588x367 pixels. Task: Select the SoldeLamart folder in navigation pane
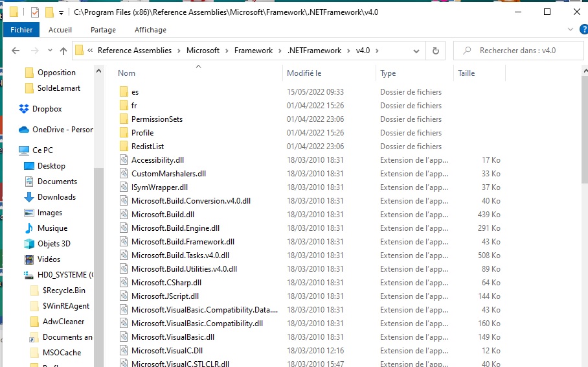[58, 88]
